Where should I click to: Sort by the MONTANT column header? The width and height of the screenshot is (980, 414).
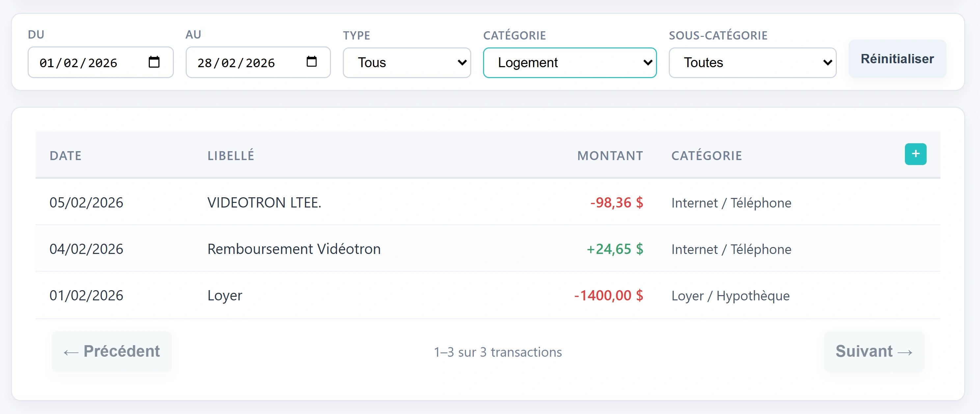point(610,155)
